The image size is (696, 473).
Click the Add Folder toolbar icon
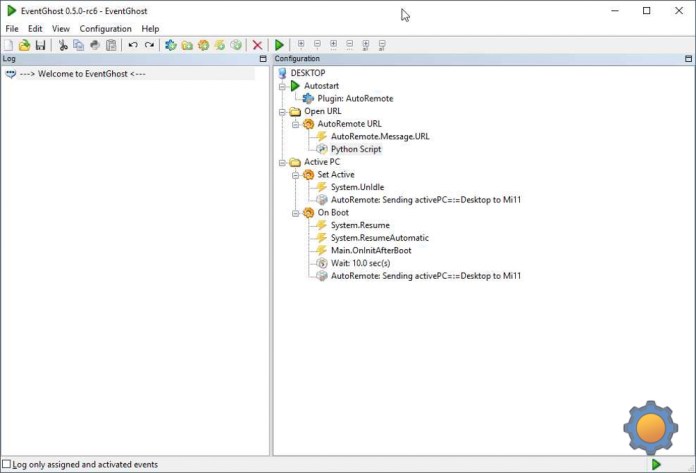(187, 45)
